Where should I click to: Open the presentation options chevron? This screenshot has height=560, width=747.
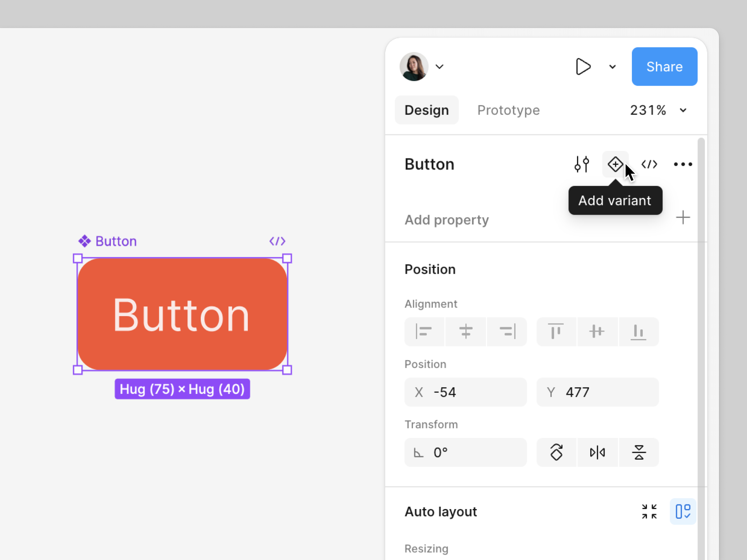[x=612, y=66]
